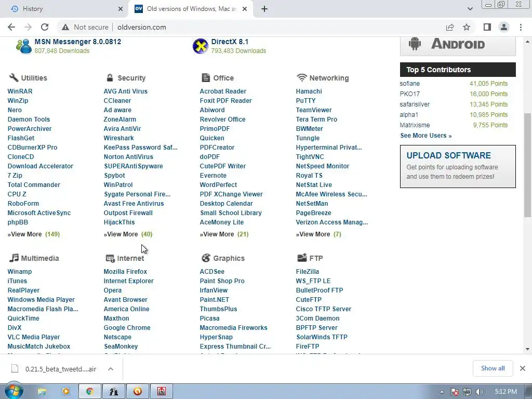The width and height of the screenshot is (532, 399).
Task: Click the share page icon in address bar
Action: [450, 27]
